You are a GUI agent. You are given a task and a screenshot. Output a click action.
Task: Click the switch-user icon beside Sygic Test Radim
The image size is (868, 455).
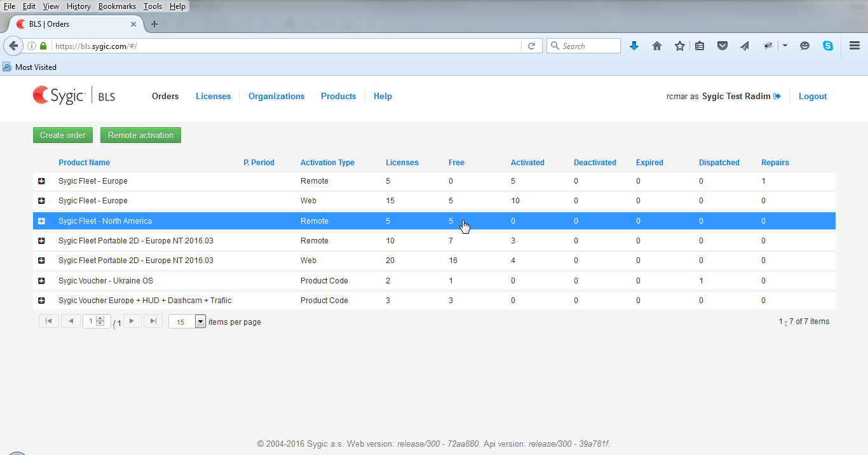776,97
